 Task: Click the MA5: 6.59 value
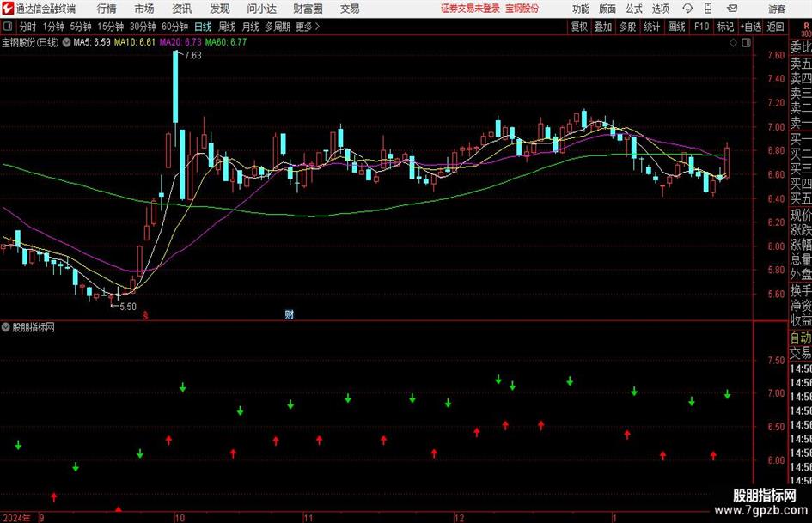coord(92,42)
